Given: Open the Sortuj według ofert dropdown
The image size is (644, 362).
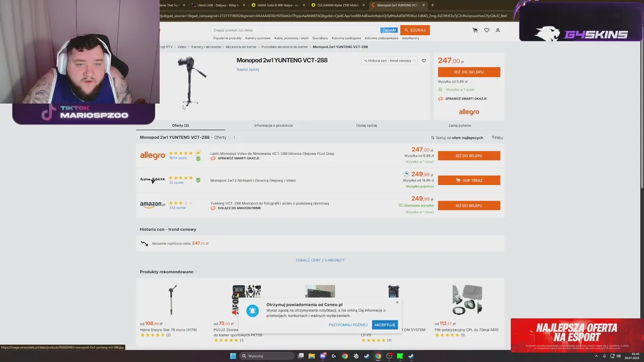Looking at the screenshot, I should point(457,138).
